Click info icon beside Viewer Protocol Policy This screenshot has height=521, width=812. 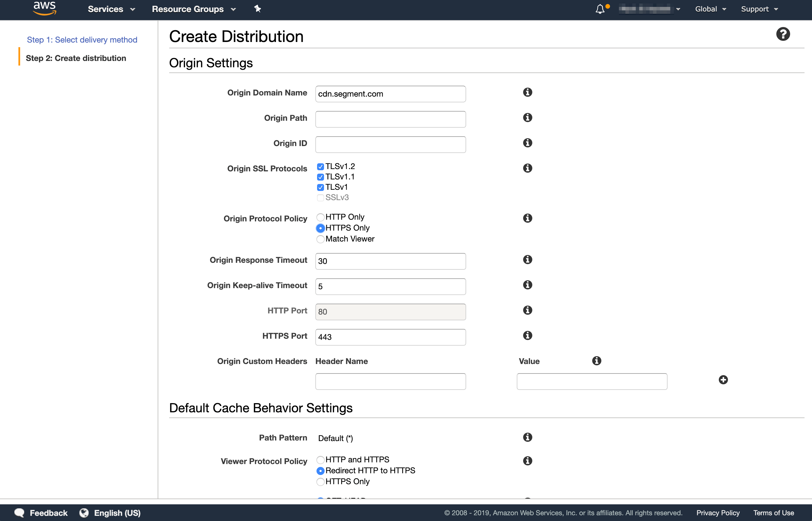tap(527, 461)
